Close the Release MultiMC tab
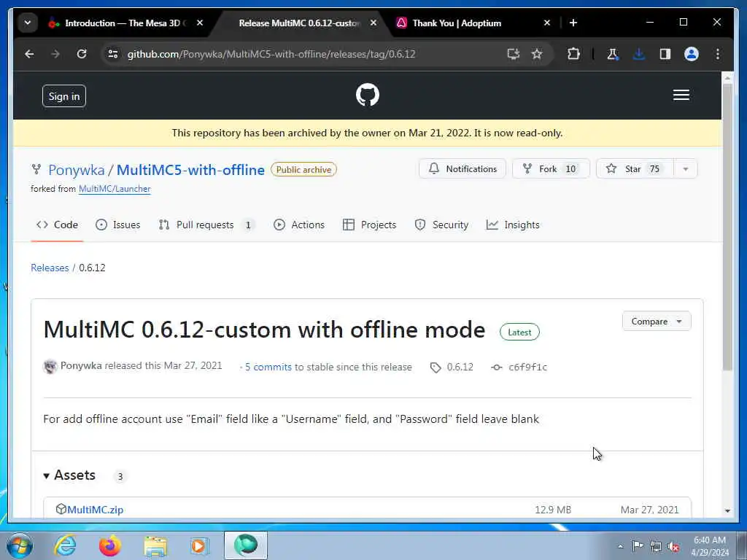The width and height of the screenshot is (747, 560). click(x=373, y=23)
